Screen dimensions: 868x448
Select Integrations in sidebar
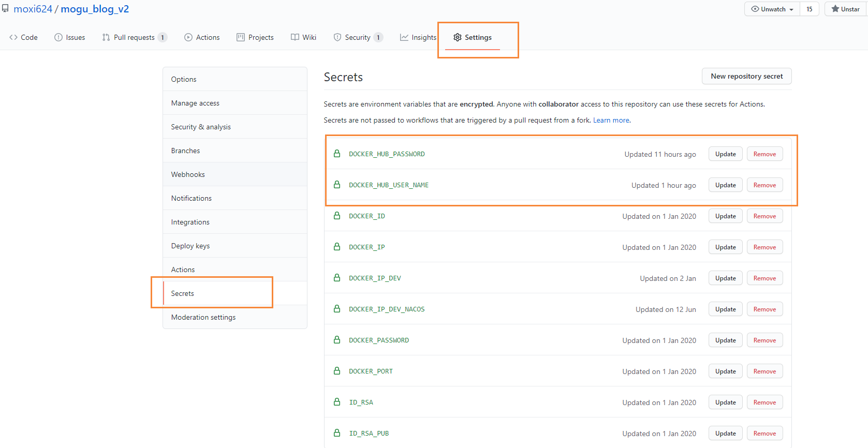coord(235,222)
